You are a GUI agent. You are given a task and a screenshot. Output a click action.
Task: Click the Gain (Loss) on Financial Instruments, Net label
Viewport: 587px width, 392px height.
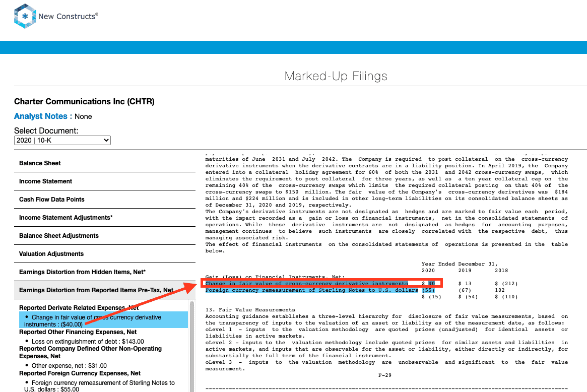[275, 277]
